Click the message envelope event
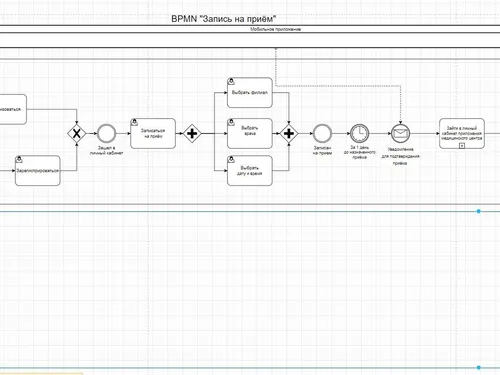The image size is (500, 375). point(400,133)
